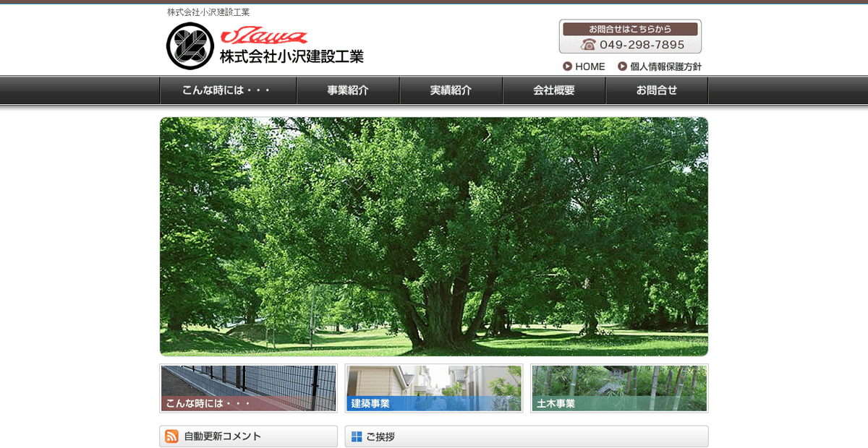Screen dimensions: 868x448
Task: Open the お問合せ navigation tab
Action: [657, 90]
